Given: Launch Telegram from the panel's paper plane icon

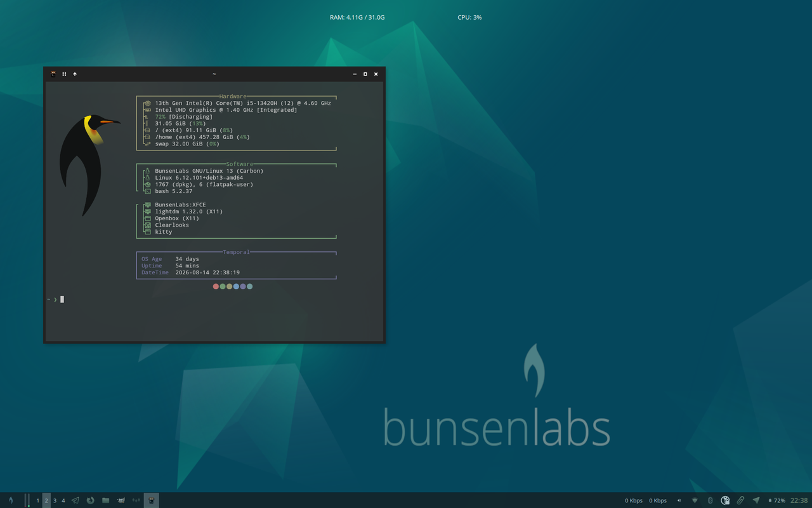Looking at the screenshot, I should pos(75,500).
